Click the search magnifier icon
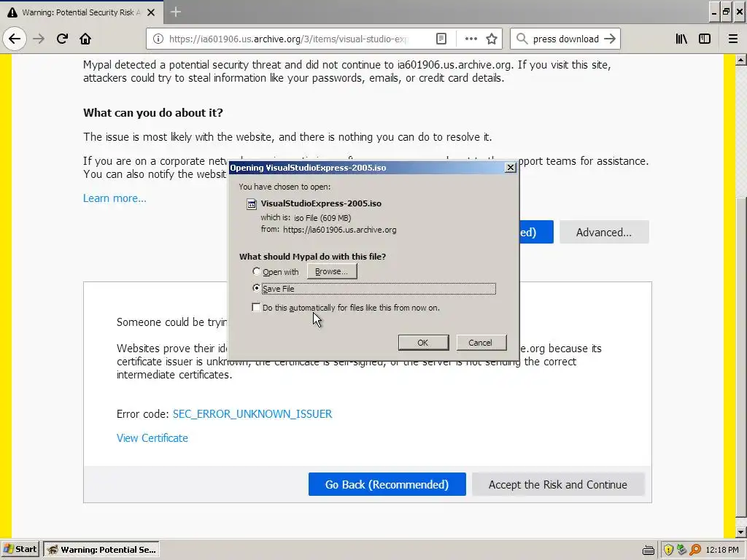Image resolution: width=747 pixels, height=560 pixels. click(x=522, y=39)
